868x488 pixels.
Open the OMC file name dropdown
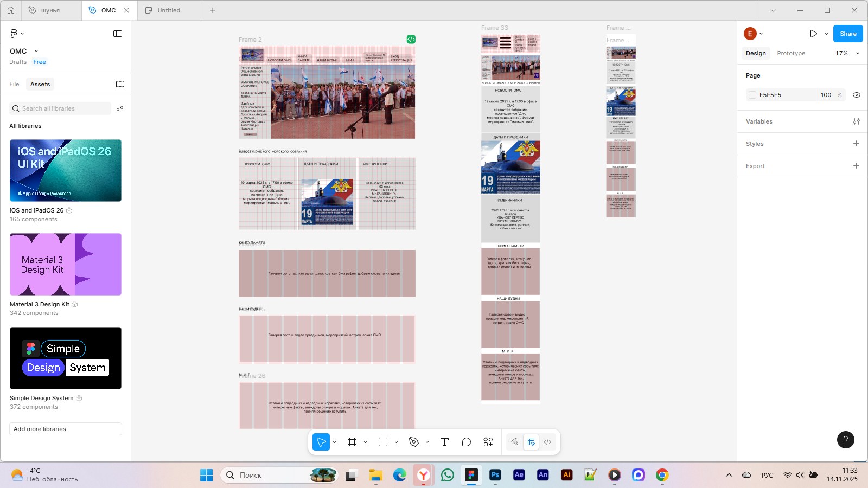(x=36, y=51)
